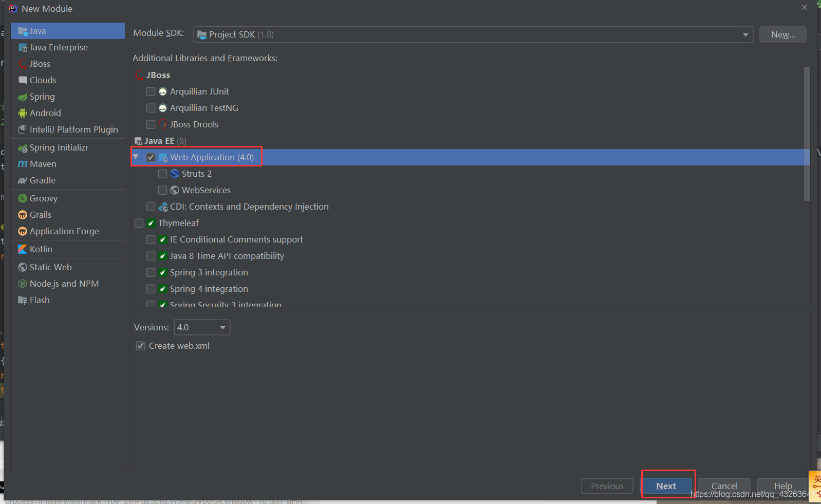Enable IE Conditional Comments support checkbox
The width and height of the screenshot is (821, 504).
151,239
